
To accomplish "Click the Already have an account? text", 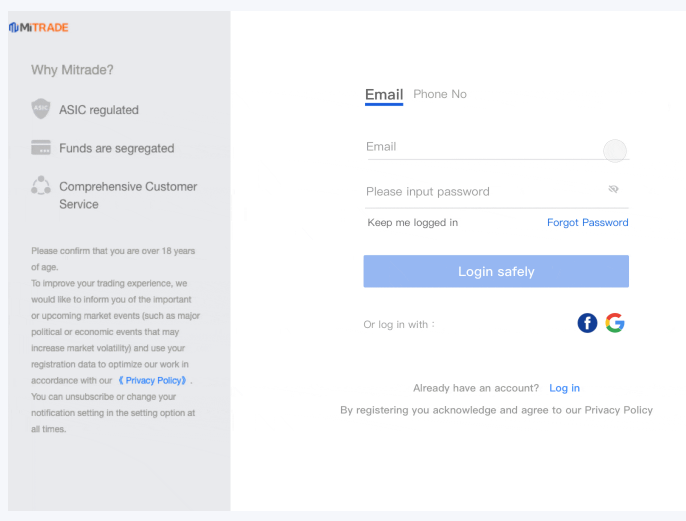I will [476, 388].
